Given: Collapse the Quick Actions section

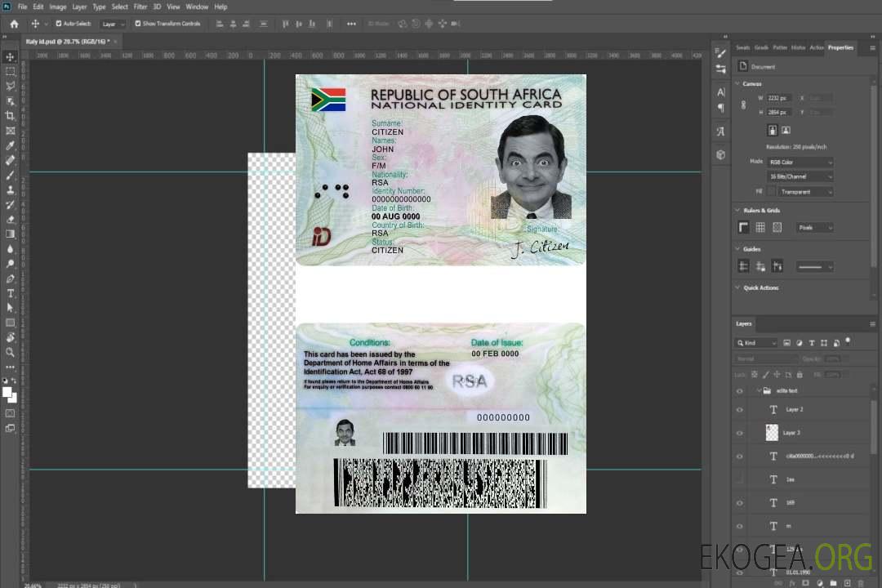Looking at the screenshot, I should pos(737,287).
